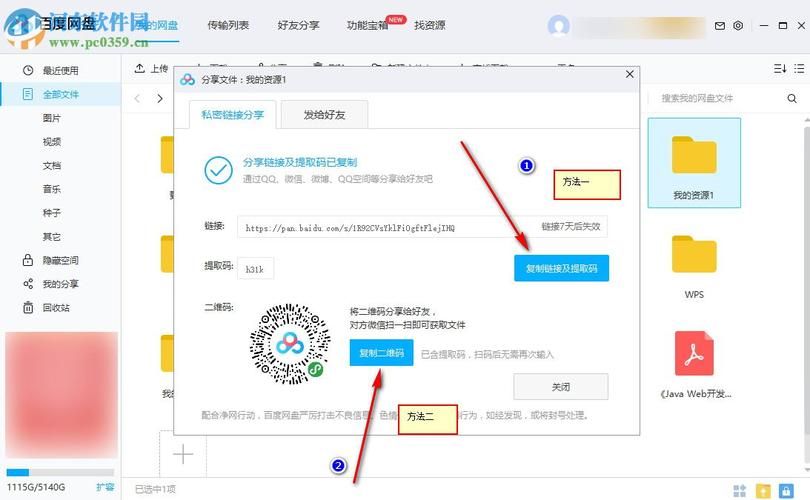Click the 提取码 h31k field
This screenshot has height=500, width=810.
click(255, 269)
